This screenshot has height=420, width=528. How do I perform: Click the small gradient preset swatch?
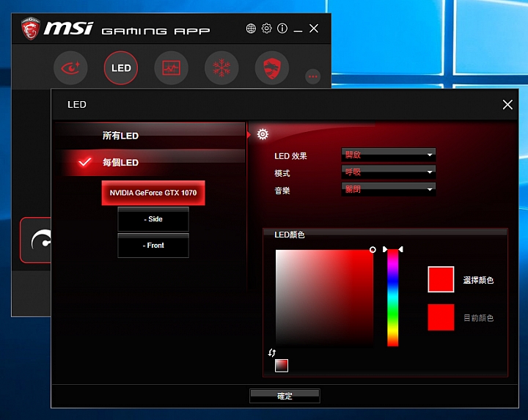pyautogui.click(x=282, y=366)
